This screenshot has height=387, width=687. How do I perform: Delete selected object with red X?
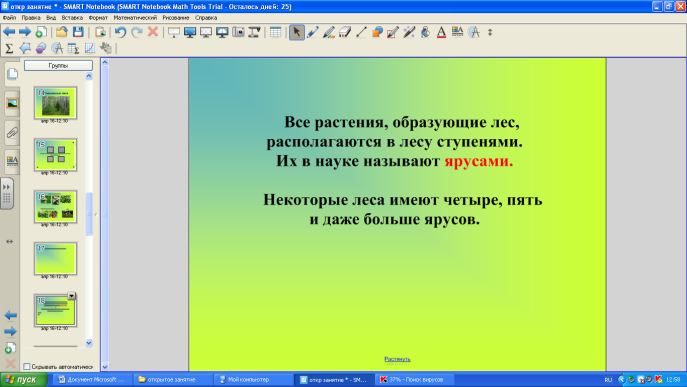click(x=153, y=32)
